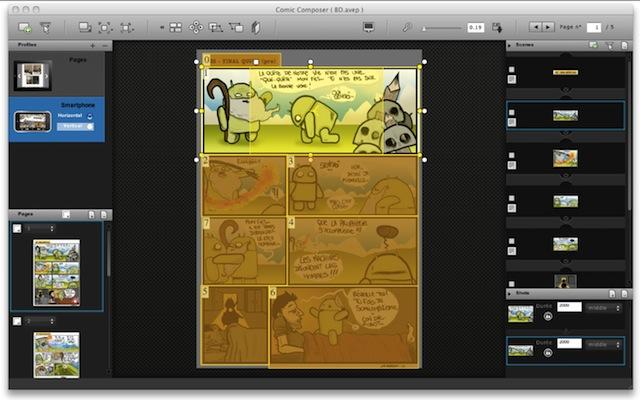Screen dimensions: 640x400
Task: Click the zoom magnifier icon
Action: point(407,27)
